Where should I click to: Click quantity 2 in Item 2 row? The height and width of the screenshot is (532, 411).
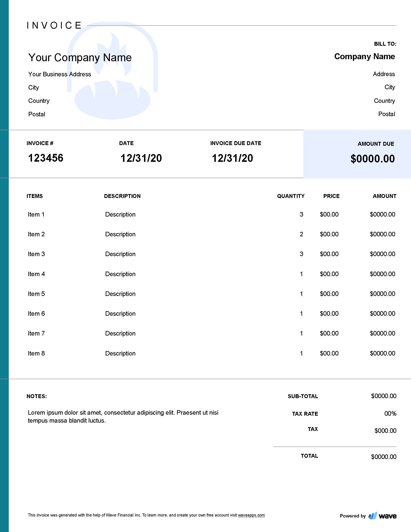(x=301, y=234)
